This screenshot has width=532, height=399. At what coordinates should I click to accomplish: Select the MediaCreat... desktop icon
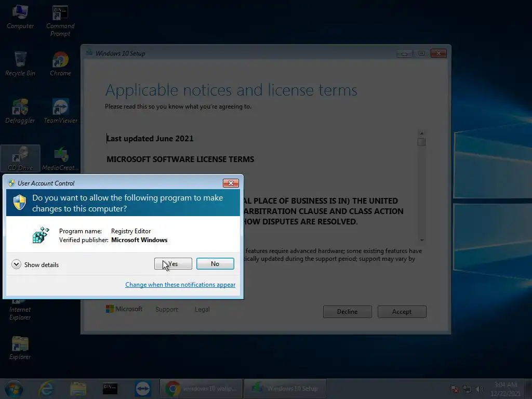coord(60,158)
